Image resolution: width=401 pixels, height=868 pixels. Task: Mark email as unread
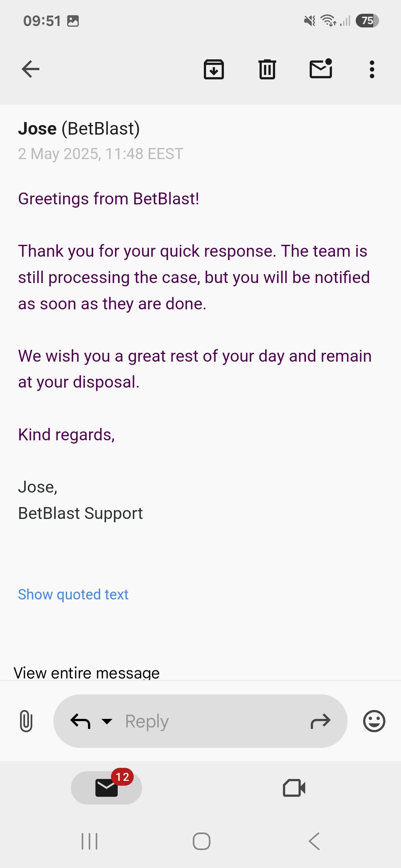(x=321, y=69)
